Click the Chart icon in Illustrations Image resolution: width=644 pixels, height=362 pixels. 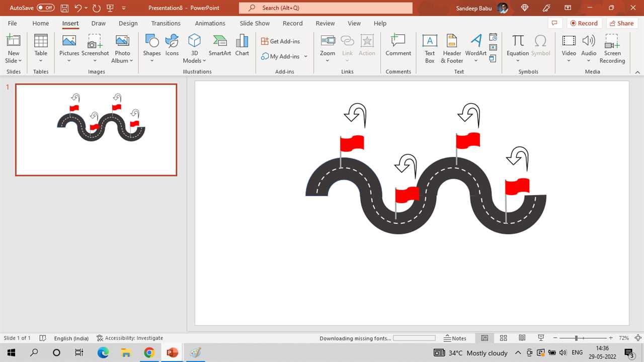[242, 46]
